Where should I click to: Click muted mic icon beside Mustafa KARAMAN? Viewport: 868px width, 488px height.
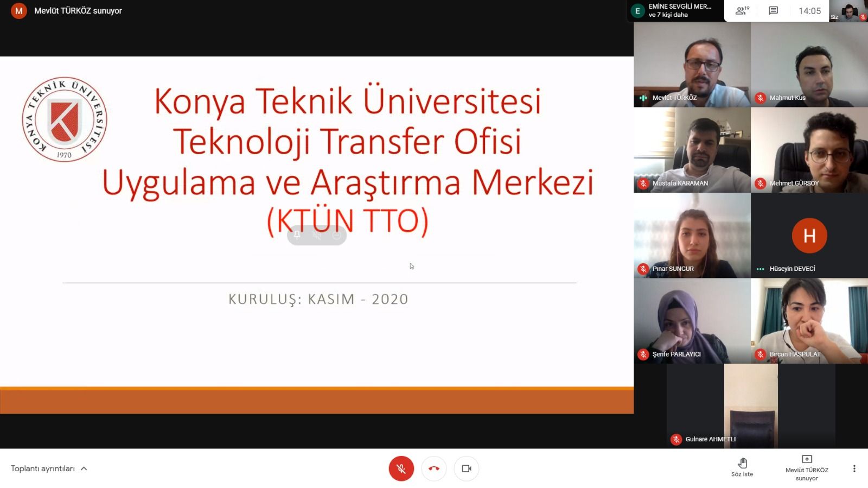(643, 183)
